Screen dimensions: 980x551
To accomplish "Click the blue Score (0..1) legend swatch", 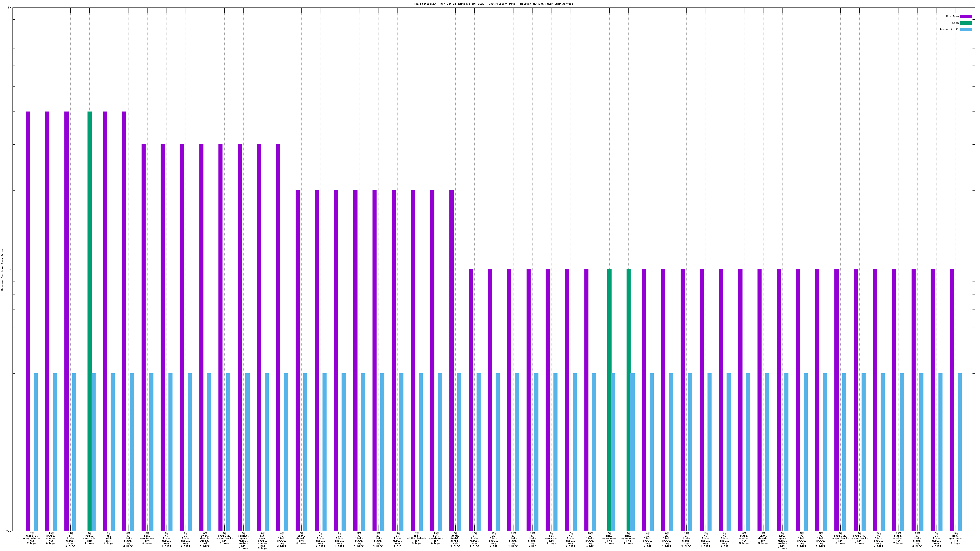I will pos(966,29).
